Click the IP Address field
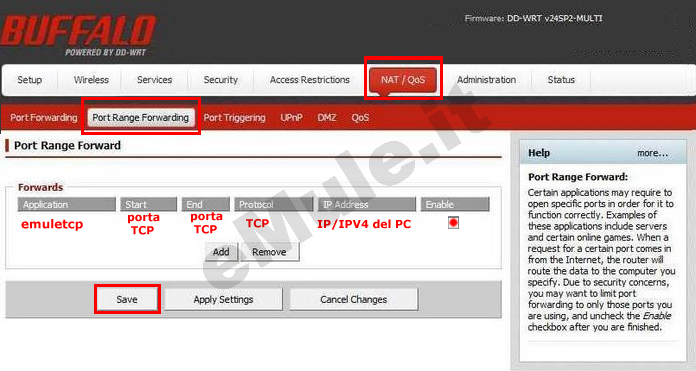696x371 pixels. 364,224
